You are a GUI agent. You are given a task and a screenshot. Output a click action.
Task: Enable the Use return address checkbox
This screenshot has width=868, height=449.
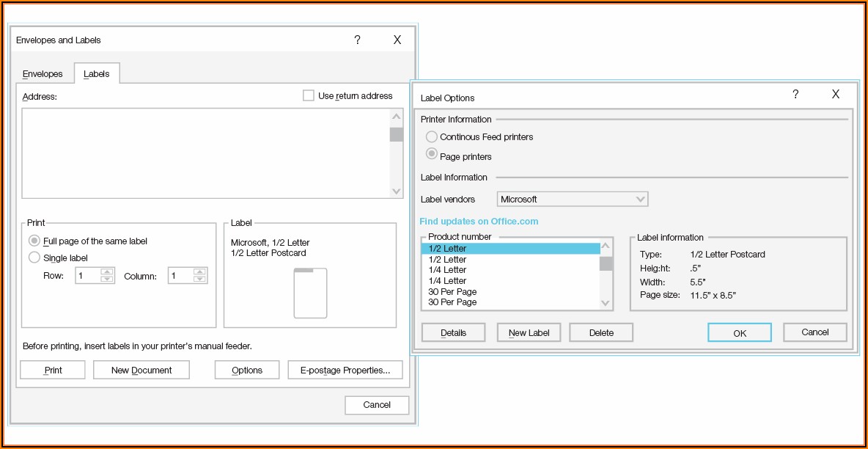(309, 95)
